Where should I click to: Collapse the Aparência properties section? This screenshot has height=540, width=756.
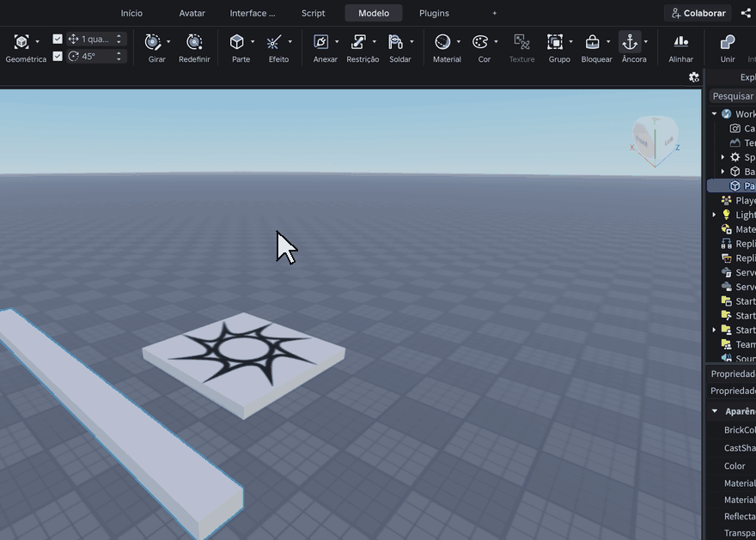pos(715,411)
